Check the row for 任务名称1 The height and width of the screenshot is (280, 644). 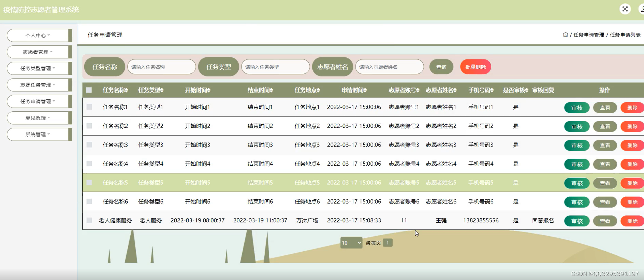(89, 107)
